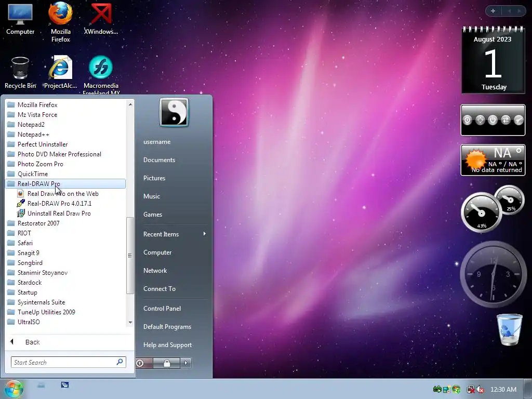Click the programs list scrollbar thumb
The image size is (532, 399).
[130, 255]
